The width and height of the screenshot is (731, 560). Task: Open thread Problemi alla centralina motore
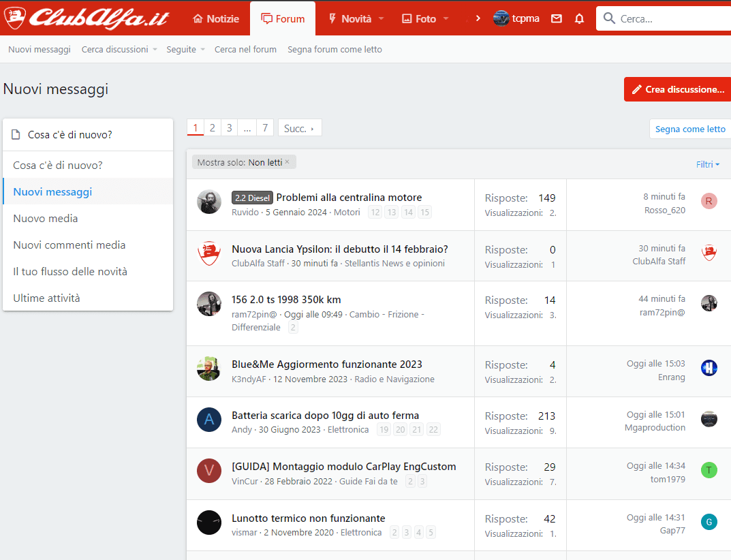point(349,198)
